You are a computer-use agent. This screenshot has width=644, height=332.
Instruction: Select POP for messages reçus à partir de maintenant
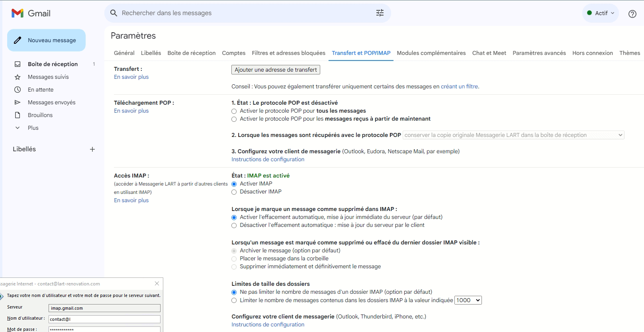coord(234,119)
